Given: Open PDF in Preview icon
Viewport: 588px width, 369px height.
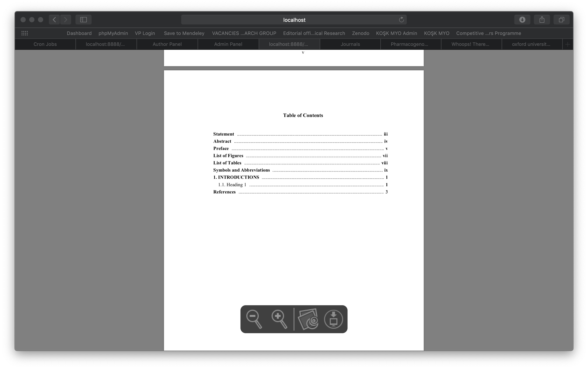Looking at the screenshot, I should pos(308,319).
